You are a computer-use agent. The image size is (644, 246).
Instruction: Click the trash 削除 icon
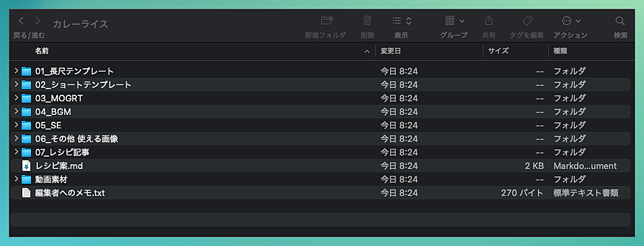367,20
